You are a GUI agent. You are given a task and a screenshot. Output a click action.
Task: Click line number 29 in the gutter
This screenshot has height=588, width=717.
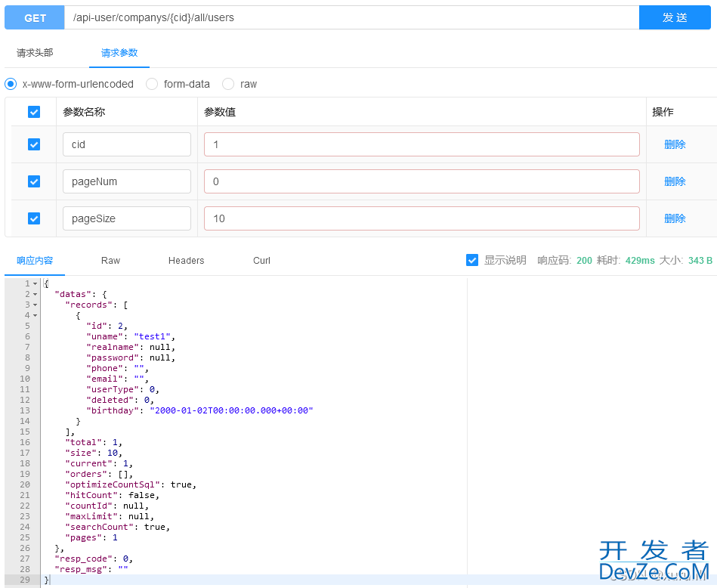point(25,580)
